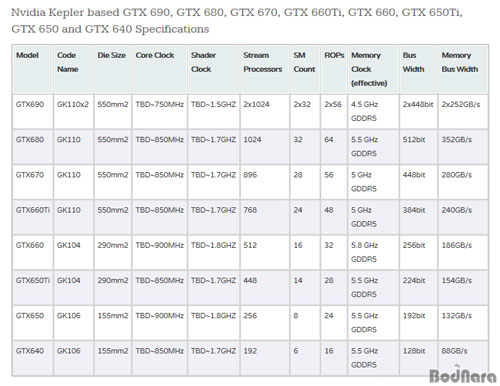Click the Shader Clock column header
Screen dimensions: 500x386
tap(203, 62)
